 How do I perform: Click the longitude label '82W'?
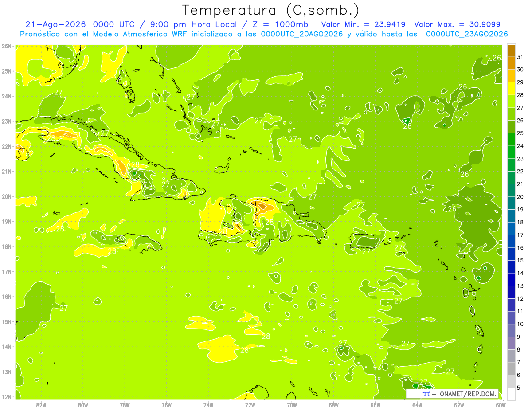click(x=41, y=405)
